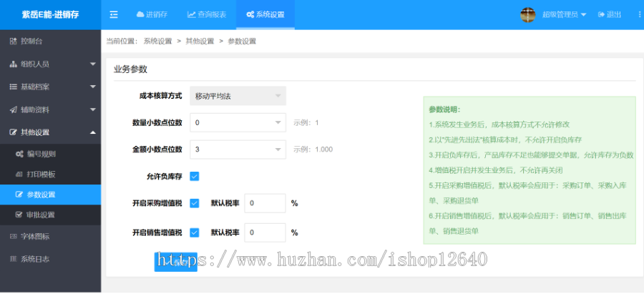Click the chart icon beside 查询报表
The image size is (644, 294).
[191, 14]
